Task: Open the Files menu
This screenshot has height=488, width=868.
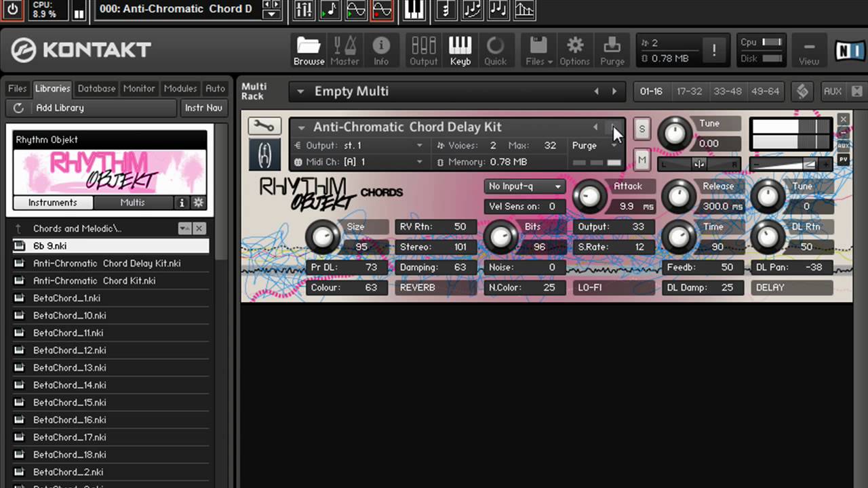Action: tap(538, 51)
